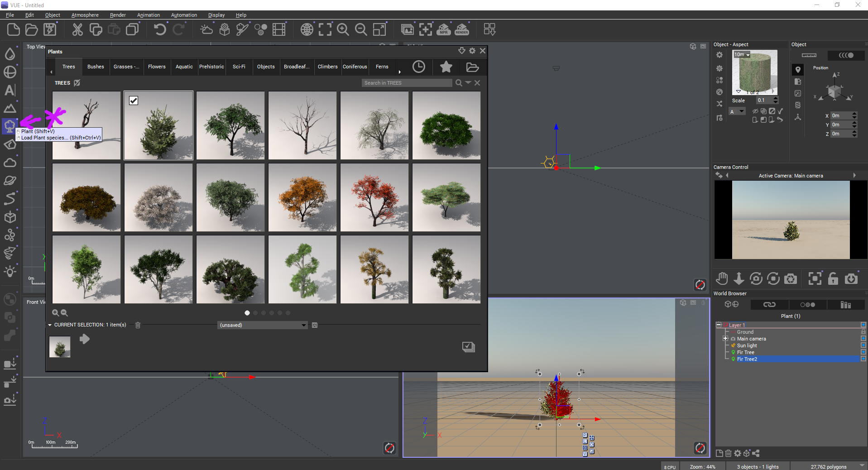Select the Light bulb tool in left sidebar
This screenshot has height=470, width=868.
10,271
